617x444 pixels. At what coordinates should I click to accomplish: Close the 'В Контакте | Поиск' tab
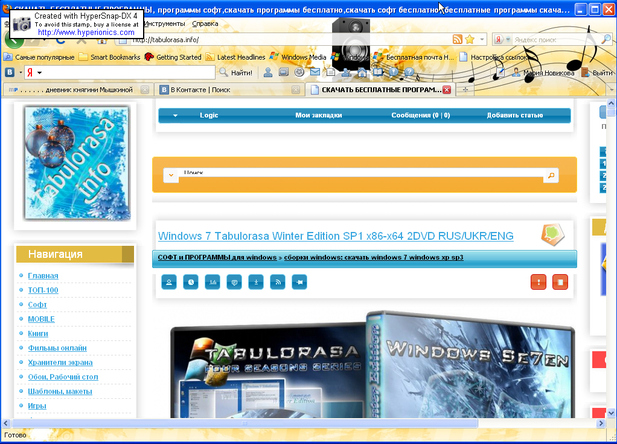click(296, 90)
